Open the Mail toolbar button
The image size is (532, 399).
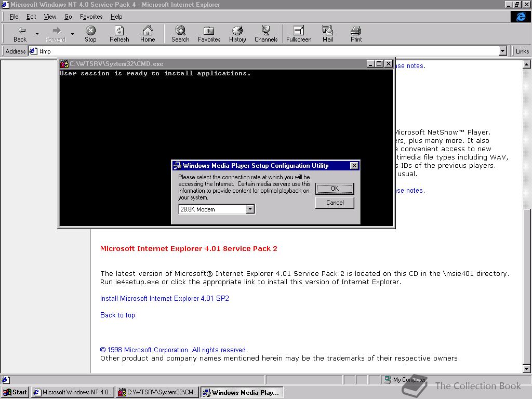[327, 34]
